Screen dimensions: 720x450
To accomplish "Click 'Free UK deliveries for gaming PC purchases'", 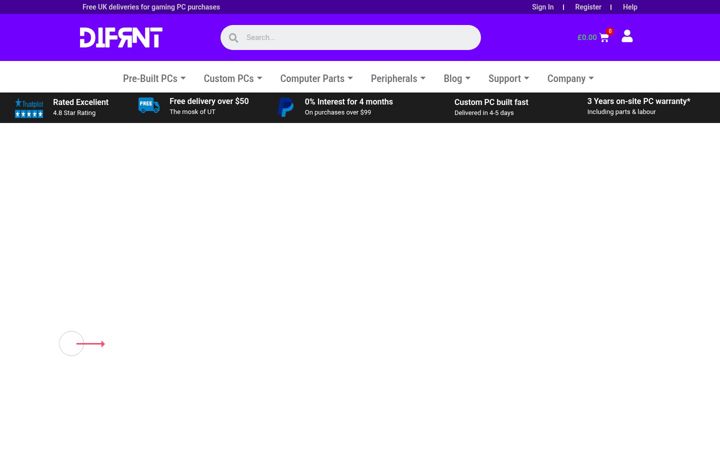I will 151,7.
